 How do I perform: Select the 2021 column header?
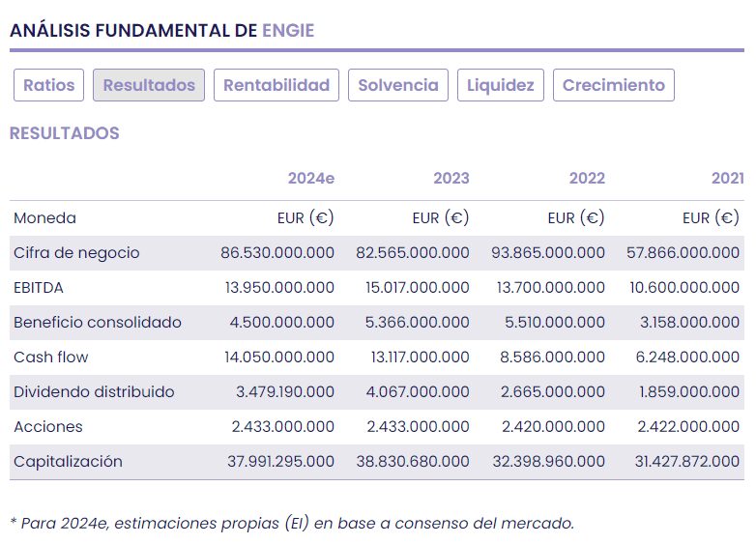[727, 178]
